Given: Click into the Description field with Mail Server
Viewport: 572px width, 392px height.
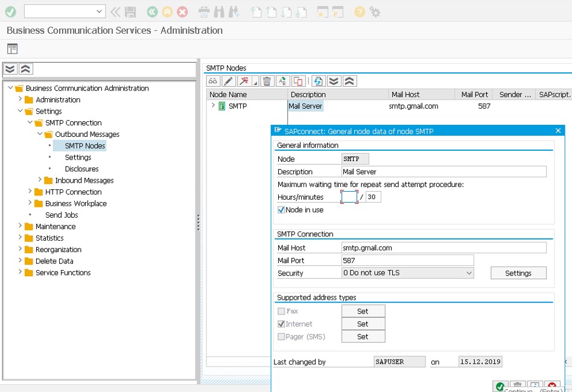Looking at the screenshot, I should (x=444, y=171).
